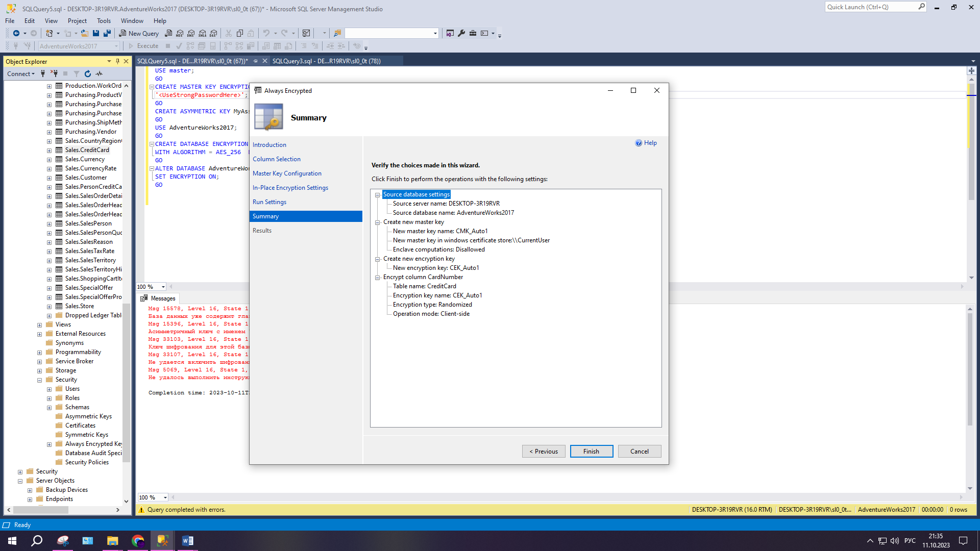Viewport: 980px width, 551px height.
Task: Select the Asymmetric Keys folder
Action: coord(88,416)
